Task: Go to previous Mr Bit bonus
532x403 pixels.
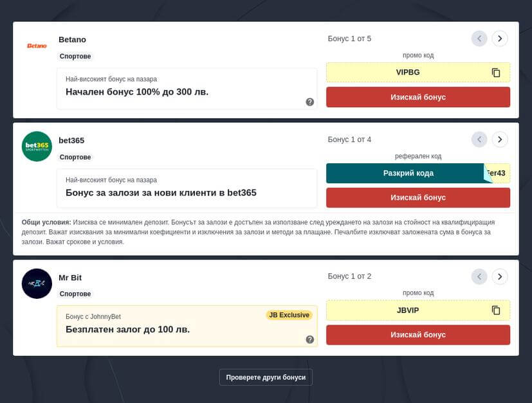Action: [x=479, y=276]
